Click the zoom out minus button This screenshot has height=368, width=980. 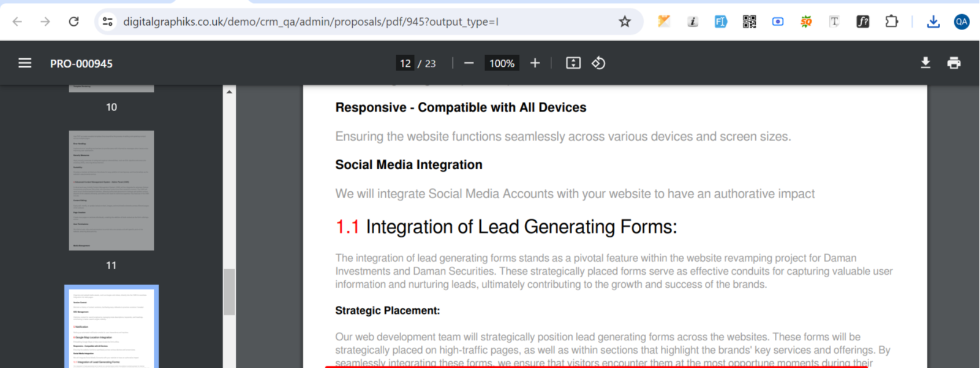click(x=469, y=63)
